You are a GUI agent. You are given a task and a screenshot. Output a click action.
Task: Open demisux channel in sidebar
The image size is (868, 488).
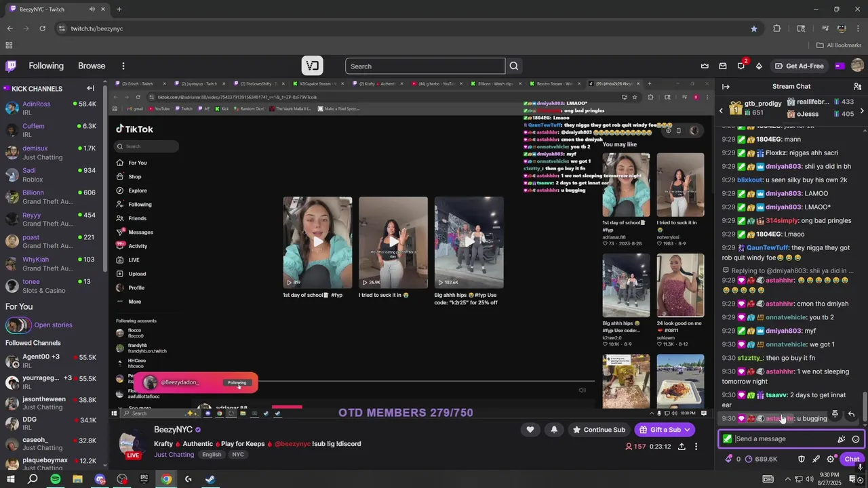tap(52, 152)
